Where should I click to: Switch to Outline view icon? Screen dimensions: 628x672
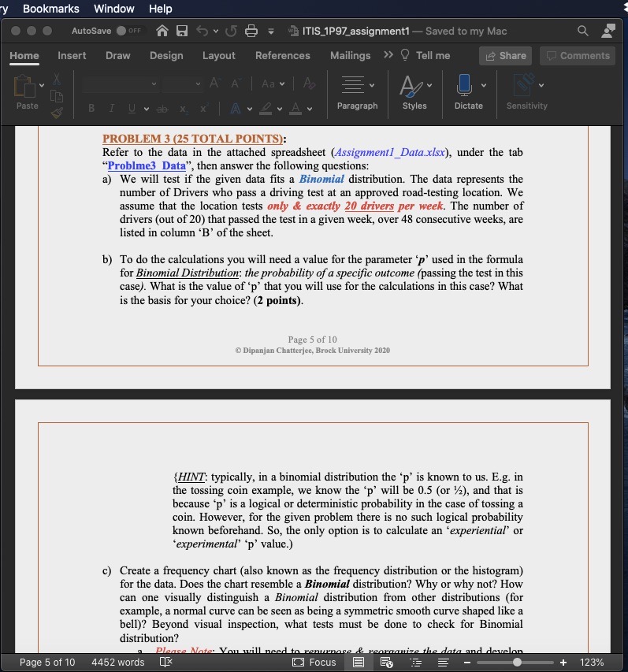point(415,663)
